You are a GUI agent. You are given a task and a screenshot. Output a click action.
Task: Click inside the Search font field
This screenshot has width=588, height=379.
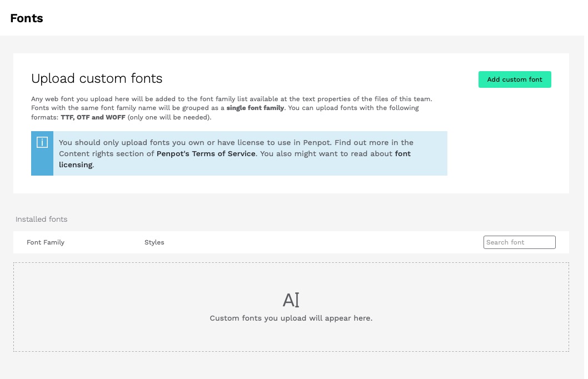coord(519,242)
